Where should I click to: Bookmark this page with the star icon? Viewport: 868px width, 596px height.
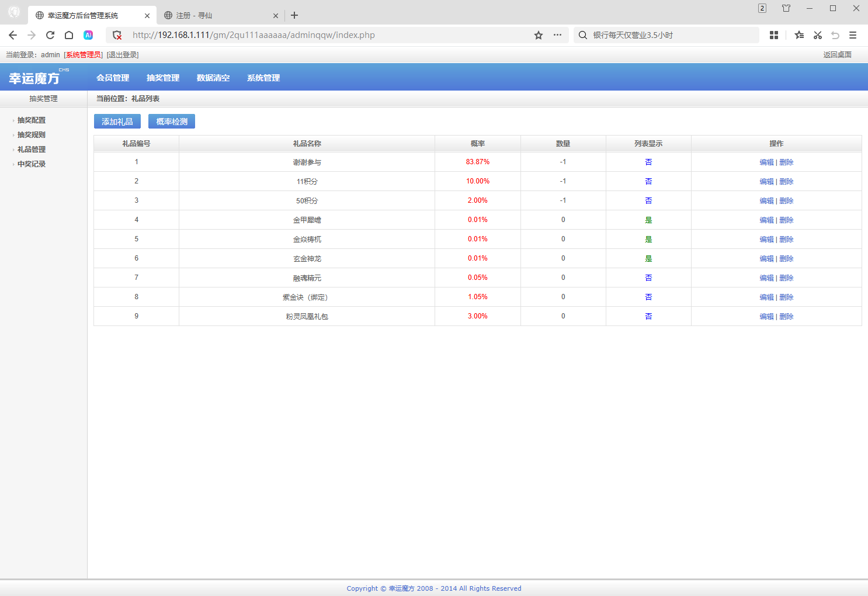(539, 35)
